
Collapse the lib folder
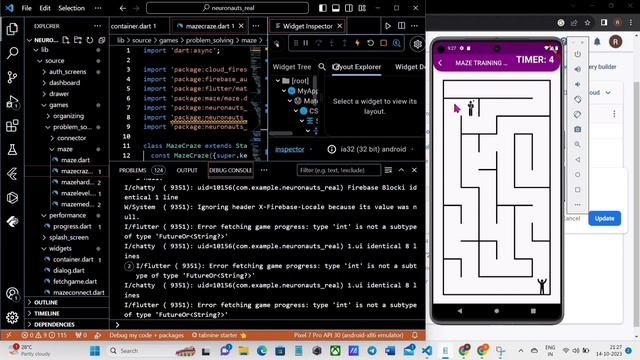pyautogui.click(x=36, y=49)
